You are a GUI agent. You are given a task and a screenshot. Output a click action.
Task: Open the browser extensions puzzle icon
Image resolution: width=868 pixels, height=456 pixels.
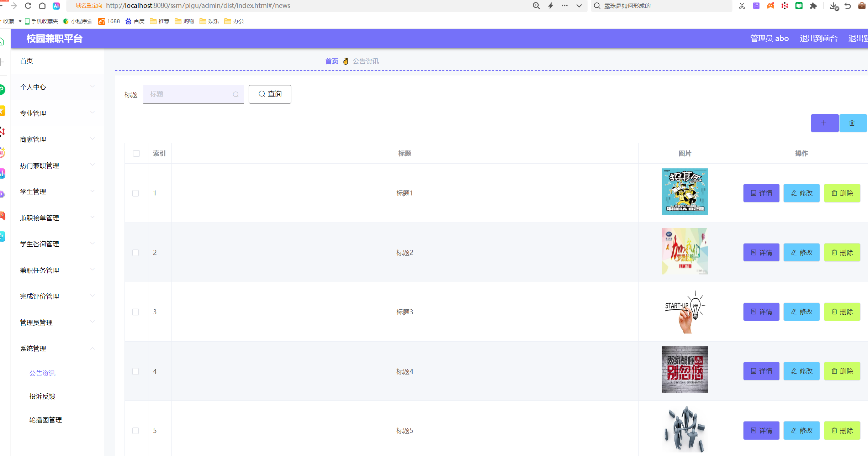813,6
